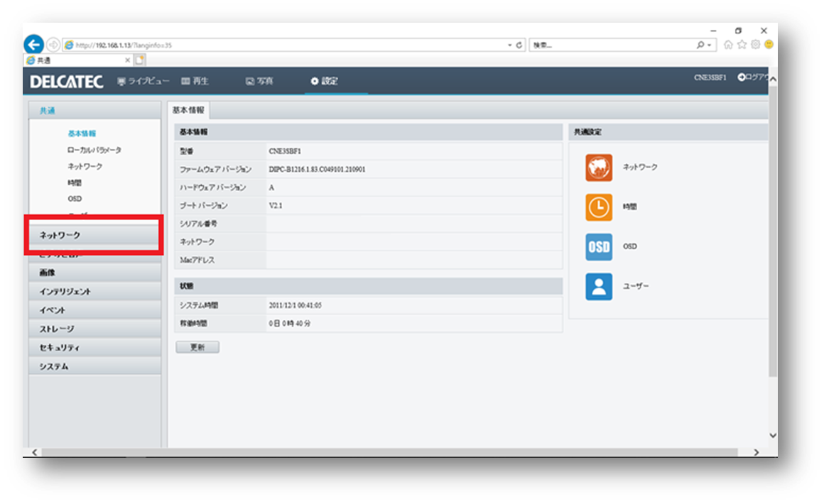Click the horizontal scrollbar left arrow
824x504 pixels.
point(35,453)
